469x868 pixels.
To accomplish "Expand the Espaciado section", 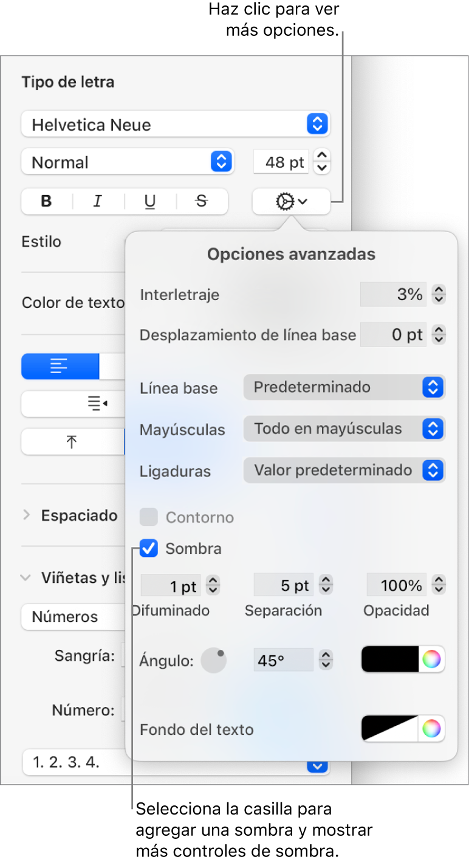I will click(x=27, y=515).
